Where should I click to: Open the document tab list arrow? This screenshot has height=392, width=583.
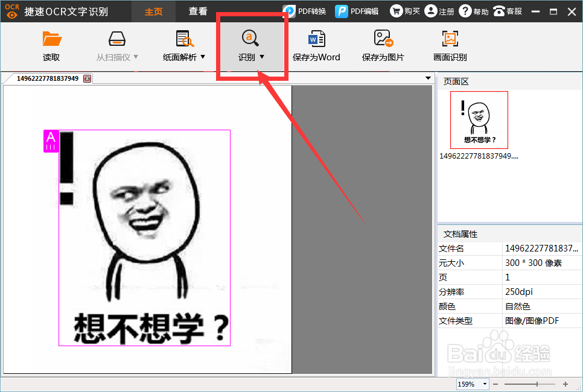(x=428, y=78)
